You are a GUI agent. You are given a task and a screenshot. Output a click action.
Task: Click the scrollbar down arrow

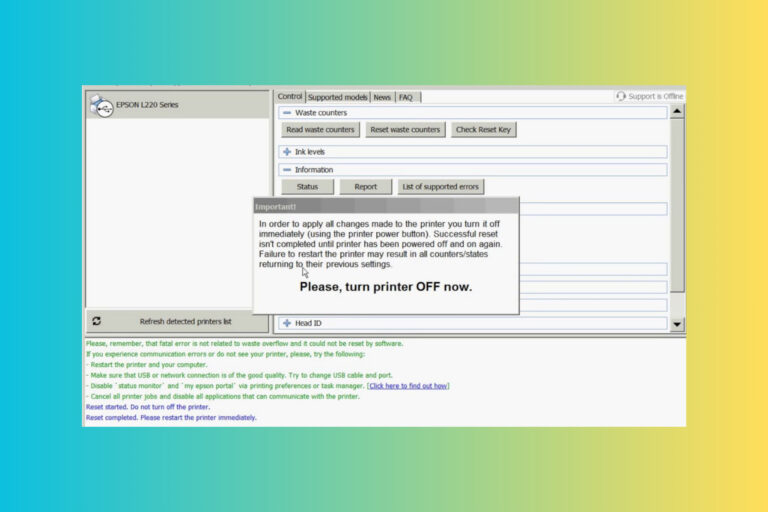coord(677,324)
